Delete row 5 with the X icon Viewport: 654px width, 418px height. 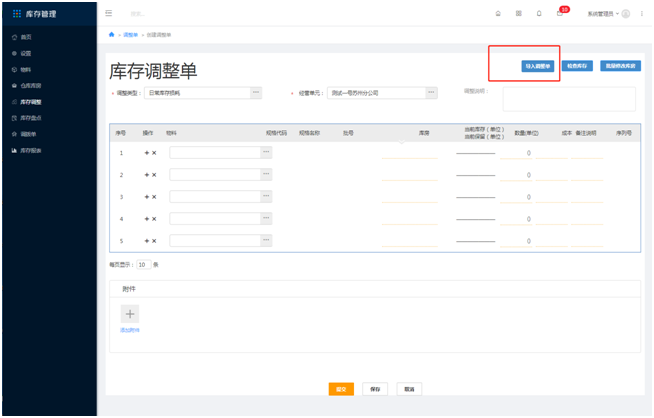coord(154,241)
